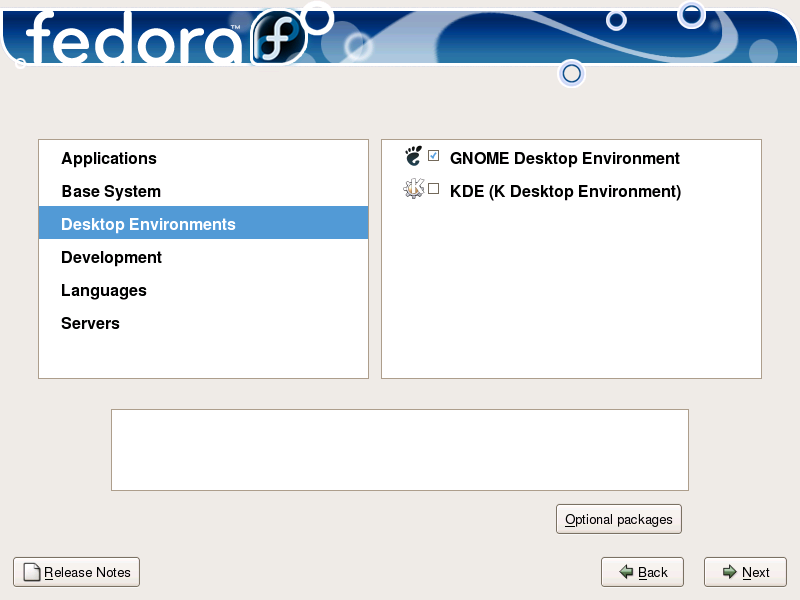Screen dimensions: 800x600
Task: Proceed with the Next button
Action: (x=745, y=572)
